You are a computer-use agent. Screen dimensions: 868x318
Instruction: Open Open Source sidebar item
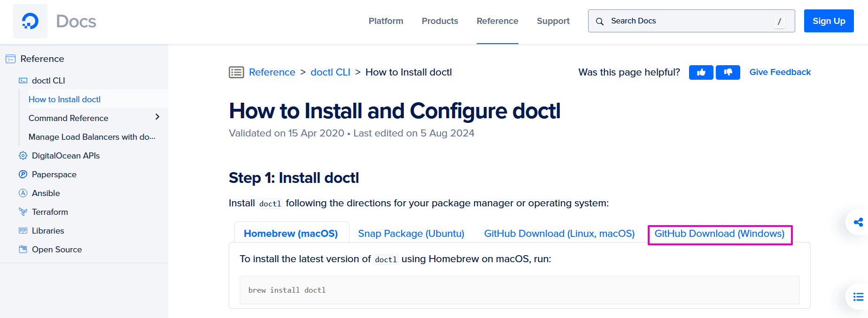point(57,250)
